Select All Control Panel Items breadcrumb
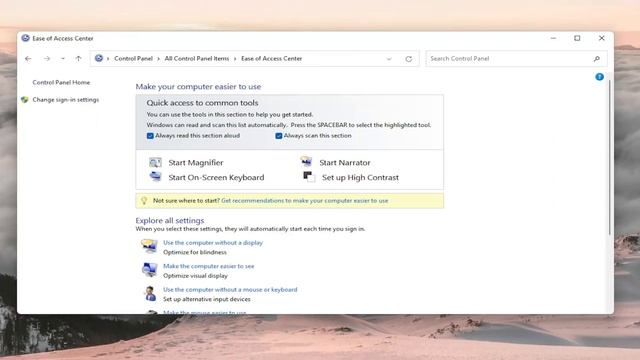 [197, 58]
